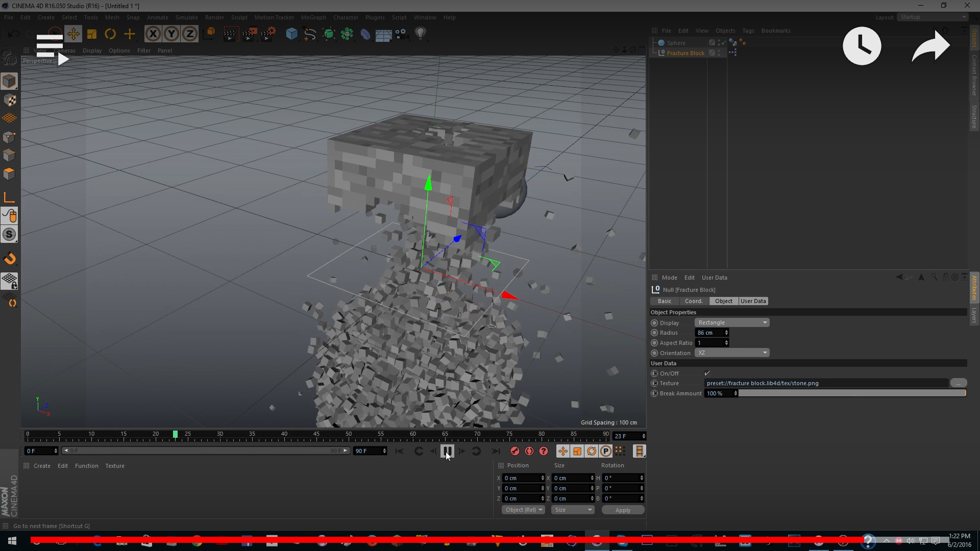Select the Rotate tool in top toolbar
This screenshot has height=551, width=980.
coord(110,34)
